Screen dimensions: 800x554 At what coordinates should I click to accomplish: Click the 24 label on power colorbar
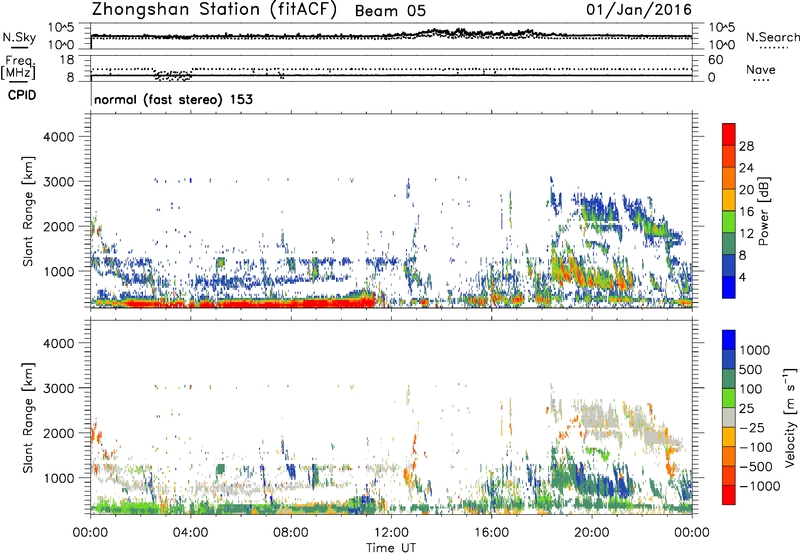pos(746,168)
